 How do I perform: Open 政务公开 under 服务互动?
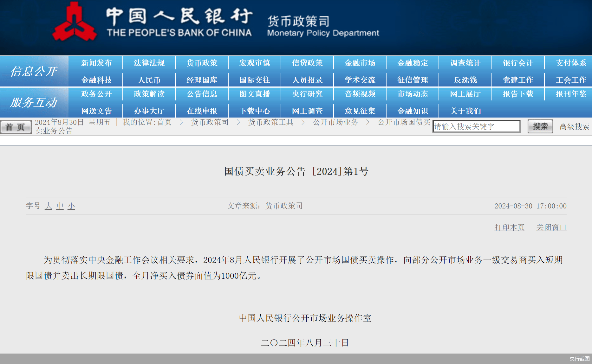[96, 94]
